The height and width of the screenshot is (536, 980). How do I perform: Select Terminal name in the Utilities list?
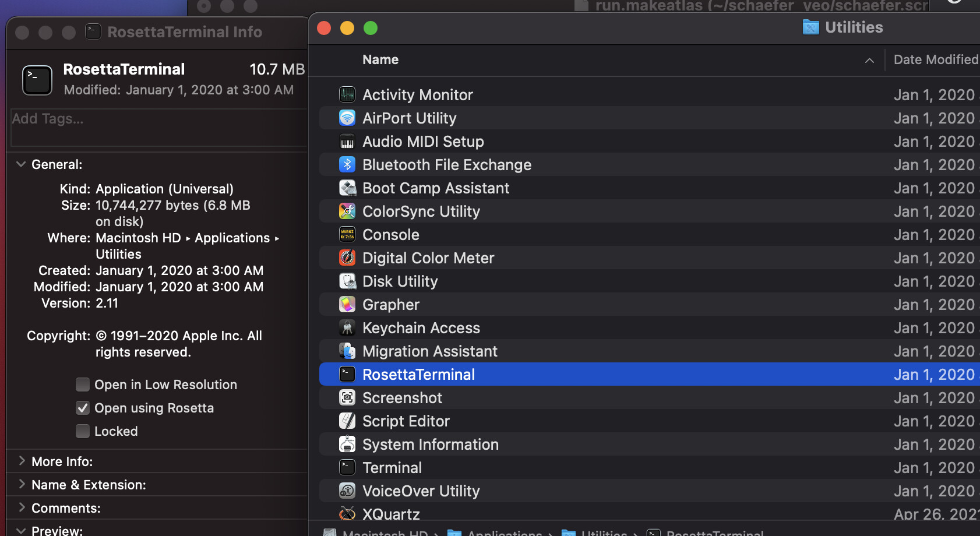click(392, 467)
